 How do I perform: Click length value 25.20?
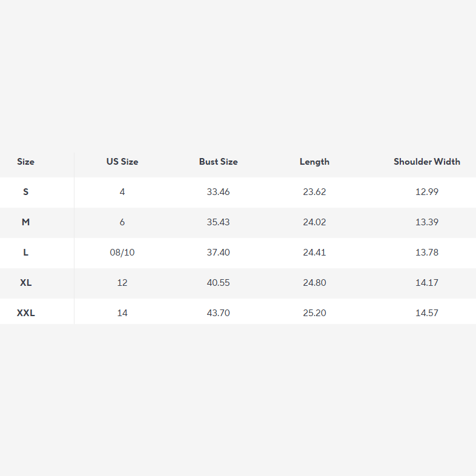(314, 313)
